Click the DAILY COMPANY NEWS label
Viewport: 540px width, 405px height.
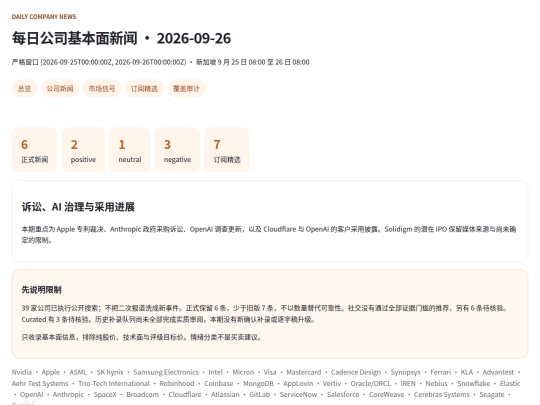tap(44, 17)
